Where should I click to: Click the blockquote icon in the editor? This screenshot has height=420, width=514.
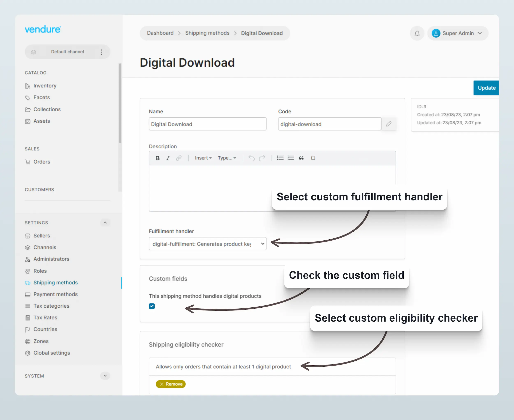(x=301, y=158)
